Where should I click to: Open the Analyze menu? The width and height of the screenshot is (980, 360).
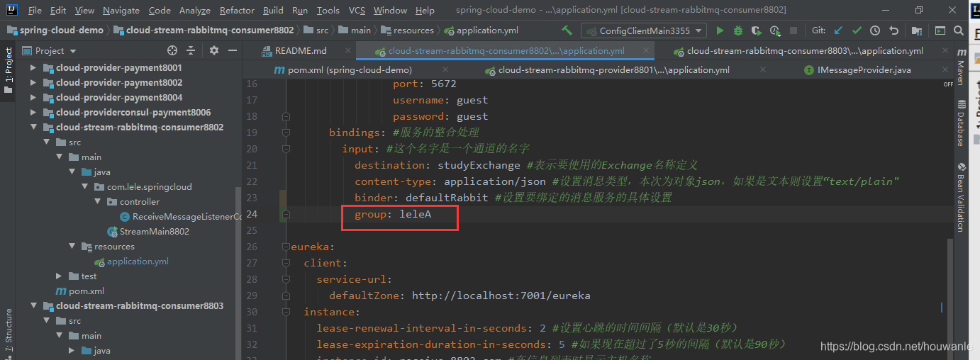[195, 11]
